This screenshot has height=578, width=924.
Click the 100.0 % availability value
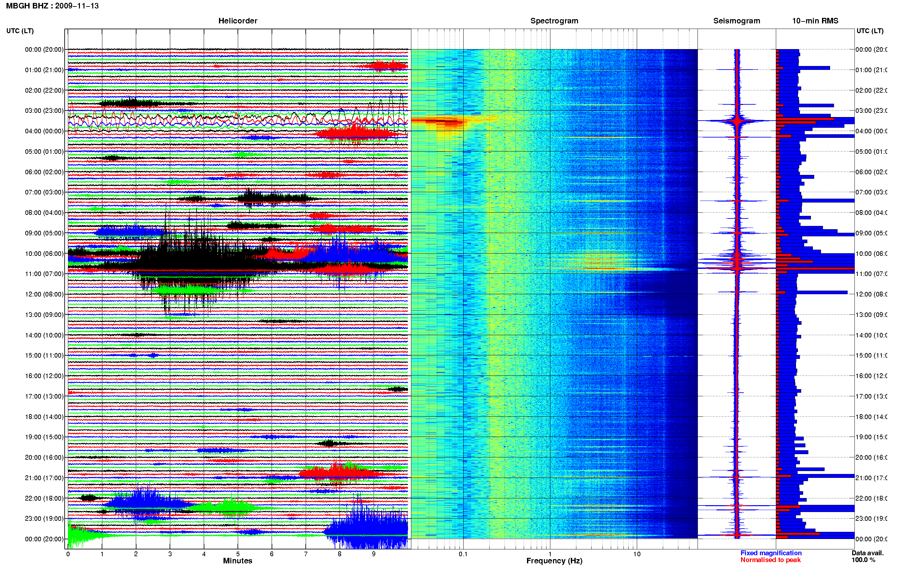[863, 560]
